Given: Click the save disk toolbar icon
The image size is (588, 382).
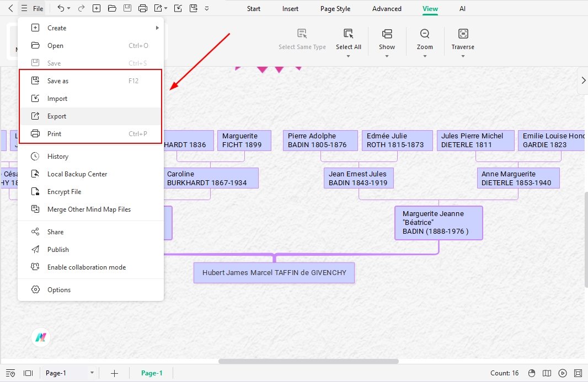Looking at the screenshot, I should pos(127,8).
